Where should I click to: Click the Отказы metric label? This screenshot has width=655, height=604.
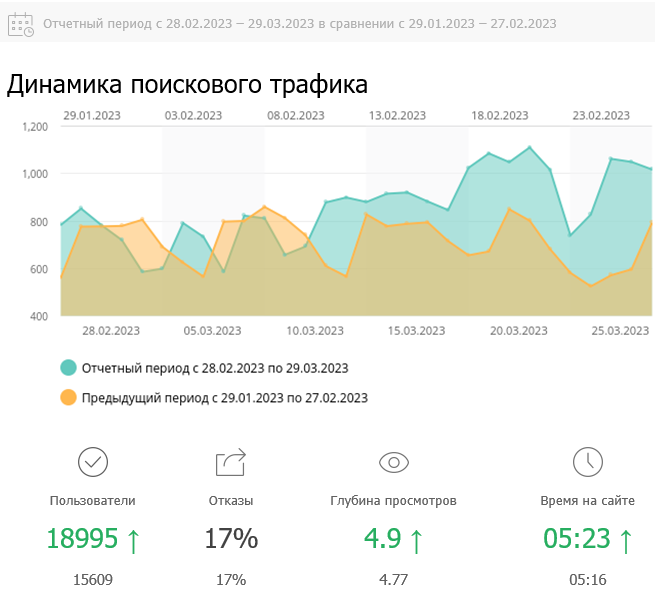[231, 500]
